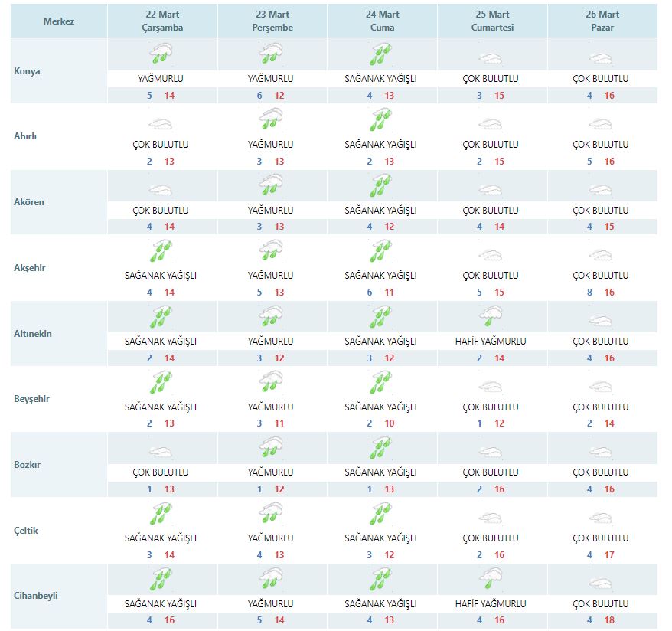Click Beyşehir's rain icon for 23 Mart
The width and height of the screenshot is (672, 631).
click(x=271, y=381)
